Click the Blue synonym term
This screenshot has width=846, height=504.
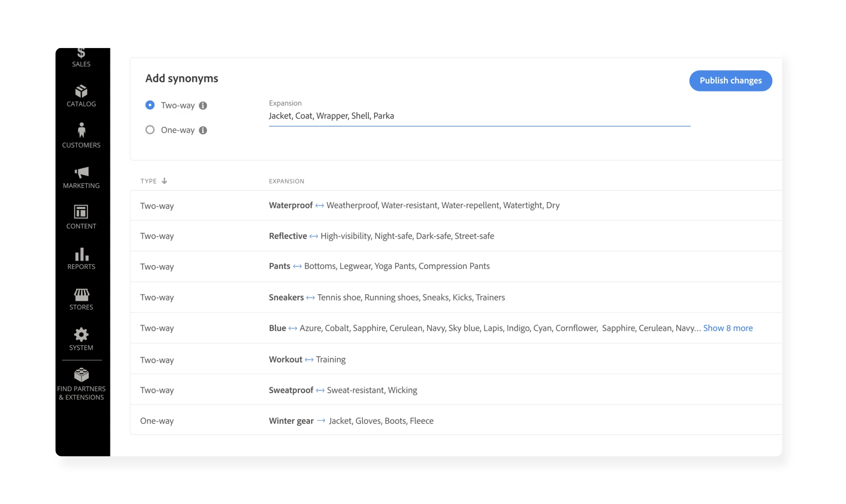tap(277, 328)
